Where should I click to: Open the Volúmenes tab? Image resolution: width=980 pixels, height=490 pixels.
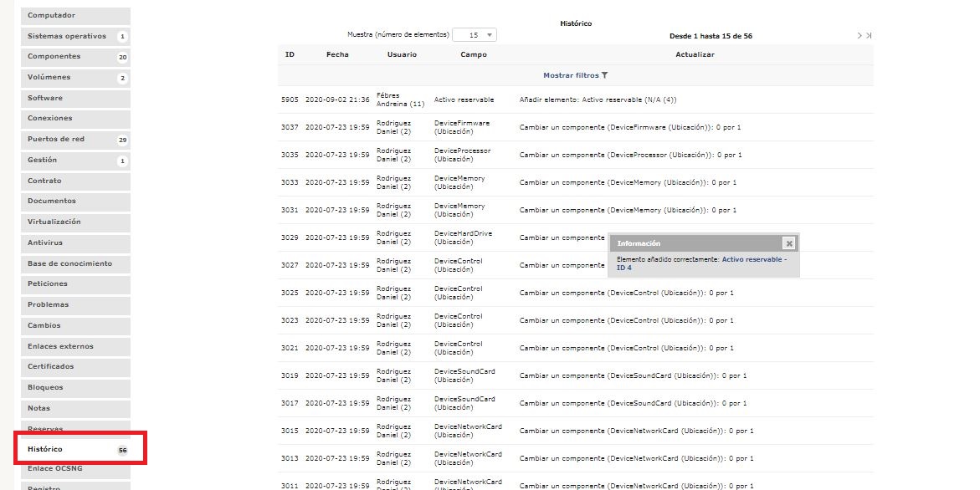[75, 78]
